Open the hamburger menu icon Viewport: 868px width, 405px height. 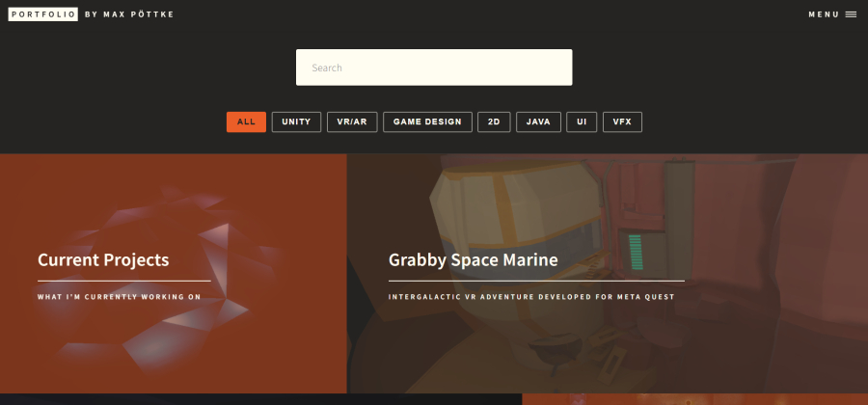click(x=851, y=14)
